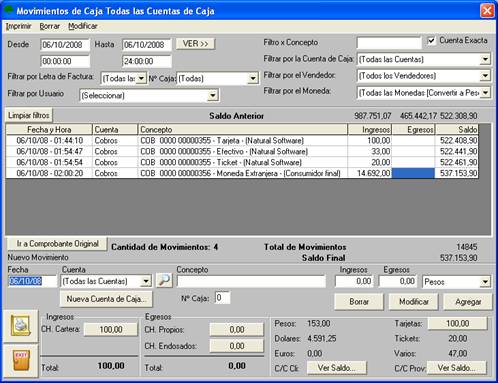
Task: Click the Egresos column header
Action: point(413,129)
